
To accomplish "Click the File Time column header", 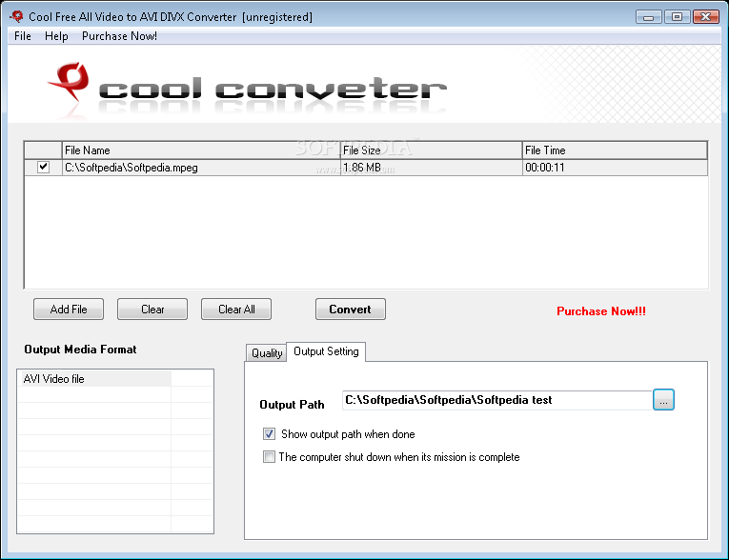I will pyautogui.click(x=615, y=150).
